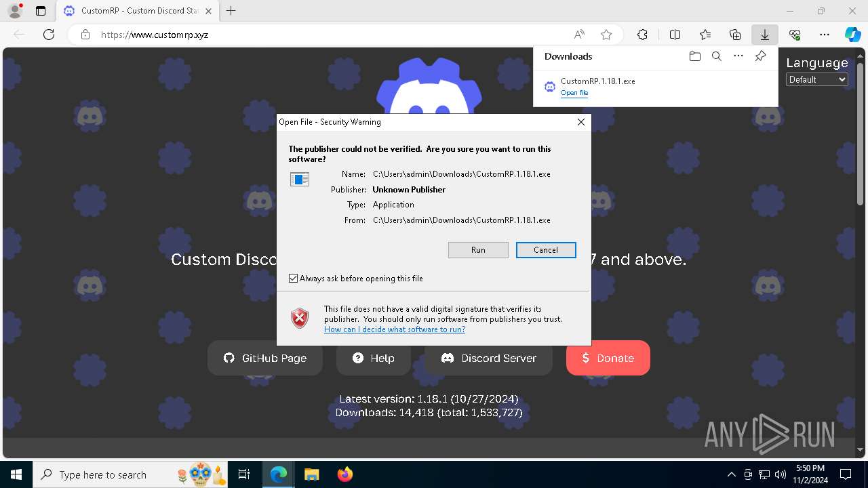This screenshot has width=868, height=488.
Task: Open the Favorites list icon
Action: coord(705,35)
